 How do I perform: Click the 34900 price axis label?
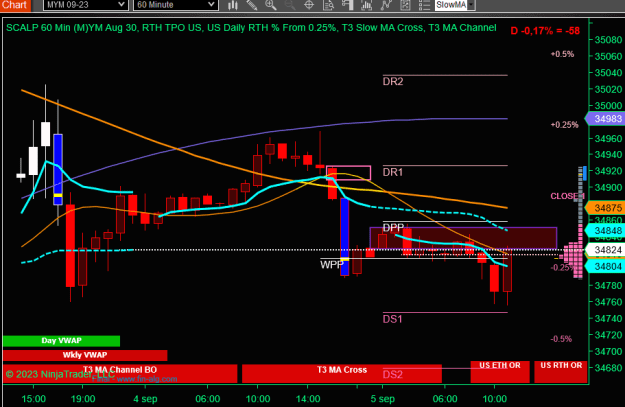click(608, 187)
